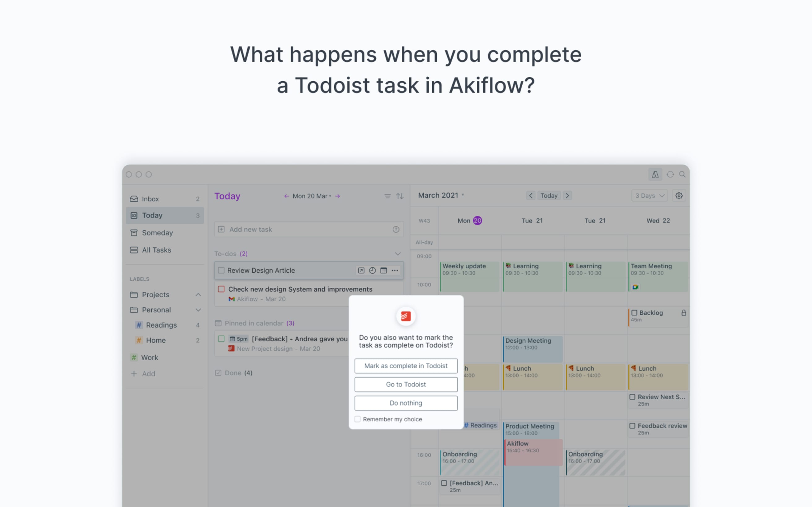Expand the Personal label section
The width and height of the screenshot is (812, 507).
pos(199,310)
